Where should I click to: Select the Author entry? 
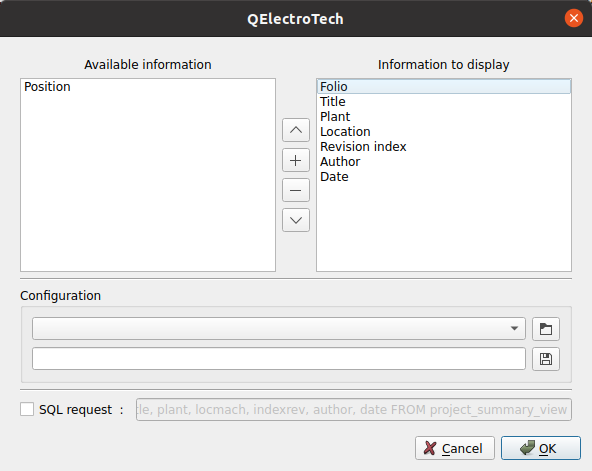(x=444, y=162)
